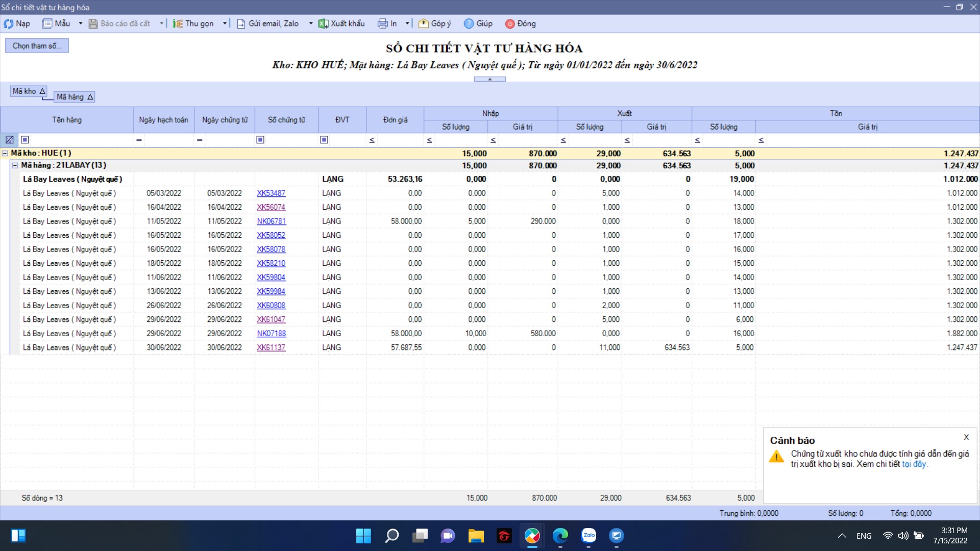The image size is (980, 551).
Task: Toggle the ĐVT filter operator box
Action: pyautogui.click(x=324, y=140)
